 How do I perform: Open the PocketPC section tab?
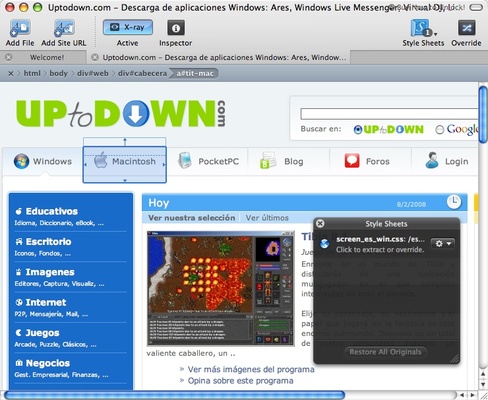(208, 162)
